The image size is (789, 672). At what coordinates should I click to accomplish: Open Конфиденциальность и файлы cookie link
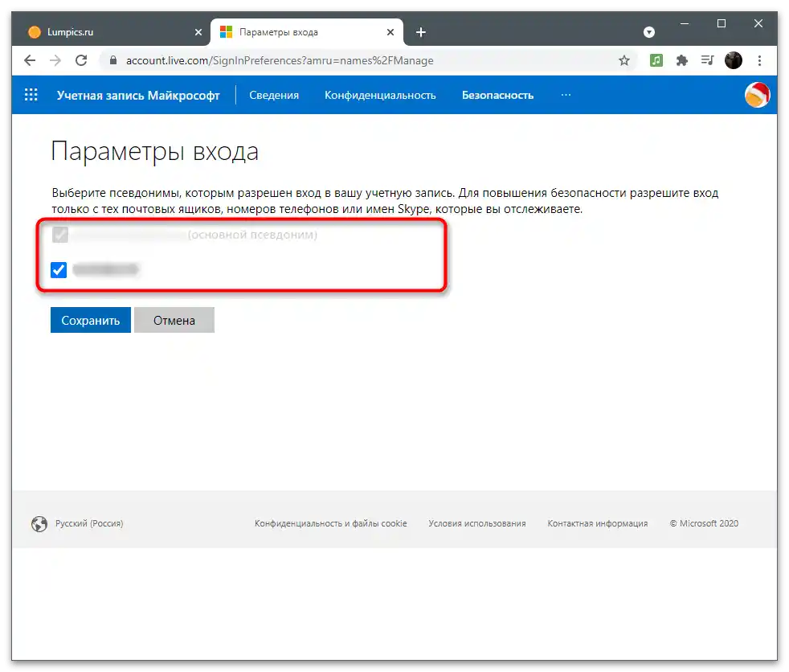330,523
